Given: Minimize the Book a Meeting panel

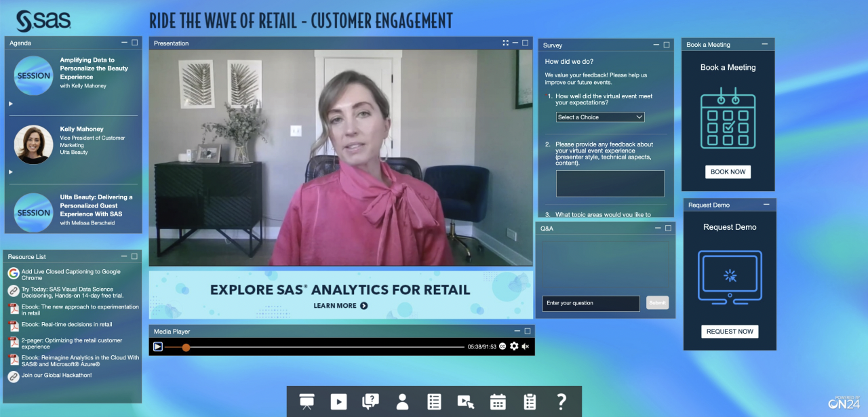Looking at the screenshot, I should [x=765, y=44].
